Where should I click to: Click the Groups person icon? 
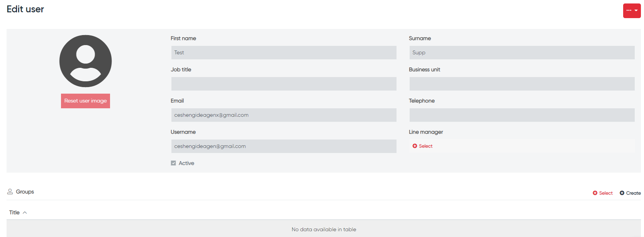pyautogui.click(x=10, y=192)
